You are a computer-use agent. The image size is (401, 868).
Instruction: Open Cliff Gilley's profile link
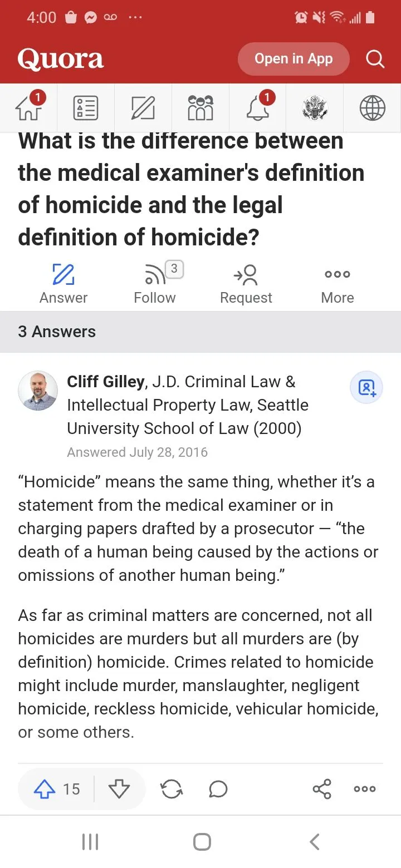[106, 382]
